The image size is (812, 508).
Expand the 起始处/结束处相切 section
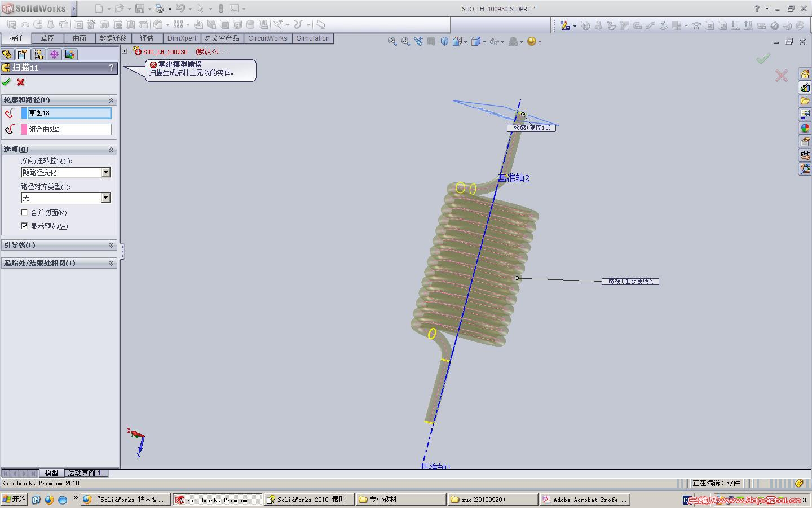[111, 263]
